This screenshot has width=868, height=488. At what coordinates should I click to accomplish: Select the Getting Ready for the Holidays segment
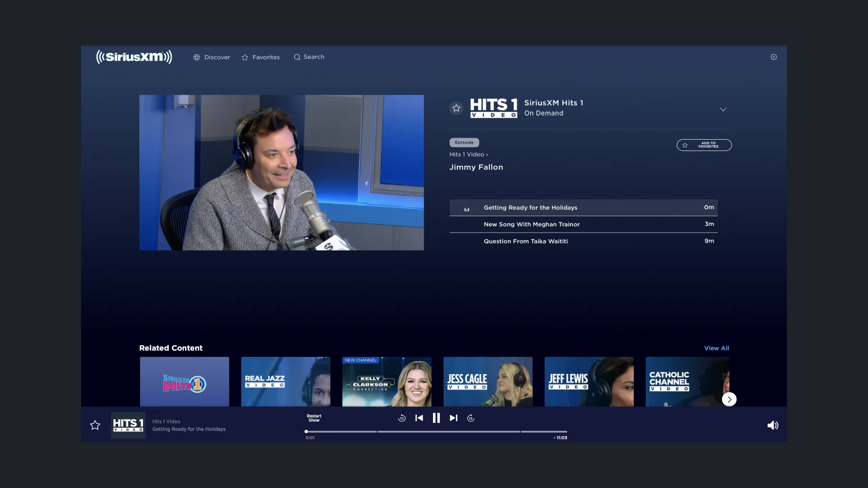pos(583,208)
